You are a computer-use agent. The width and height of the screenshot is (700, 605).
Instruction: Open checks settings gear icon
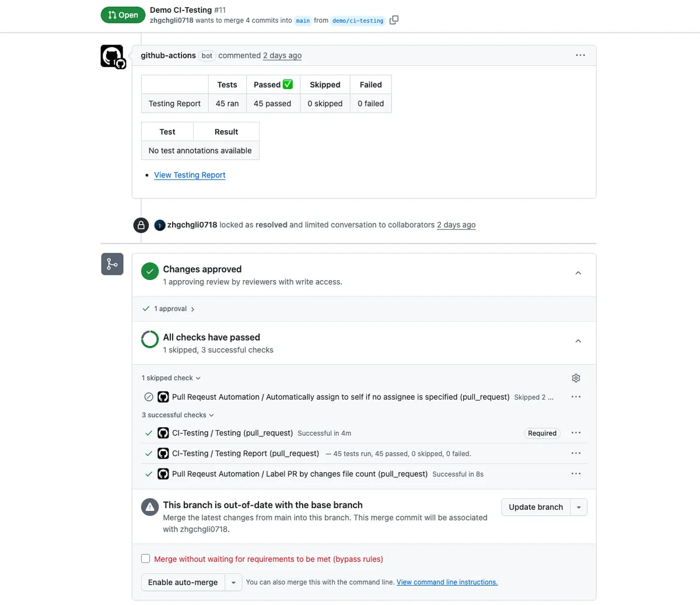(576, 378)
